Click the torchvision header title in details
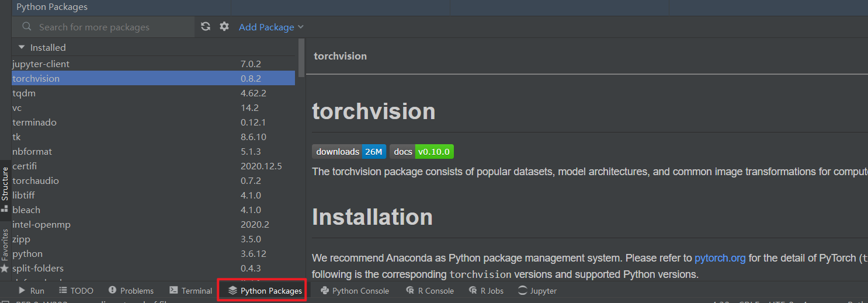The height and width of the screenshot is (303, 868). (x=341, y=56)
